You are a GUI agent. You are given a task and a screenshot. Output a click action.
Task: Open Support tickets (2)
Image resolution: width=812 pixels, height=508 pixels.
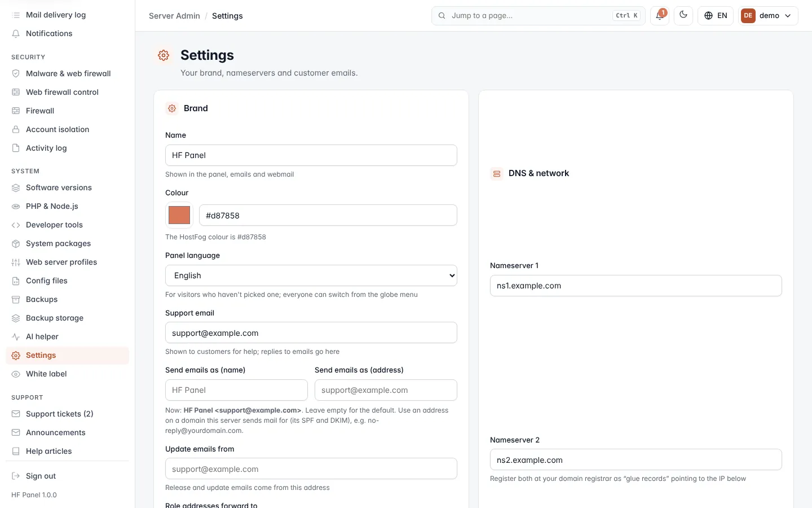pyautogui.click(x=67, y=414)
